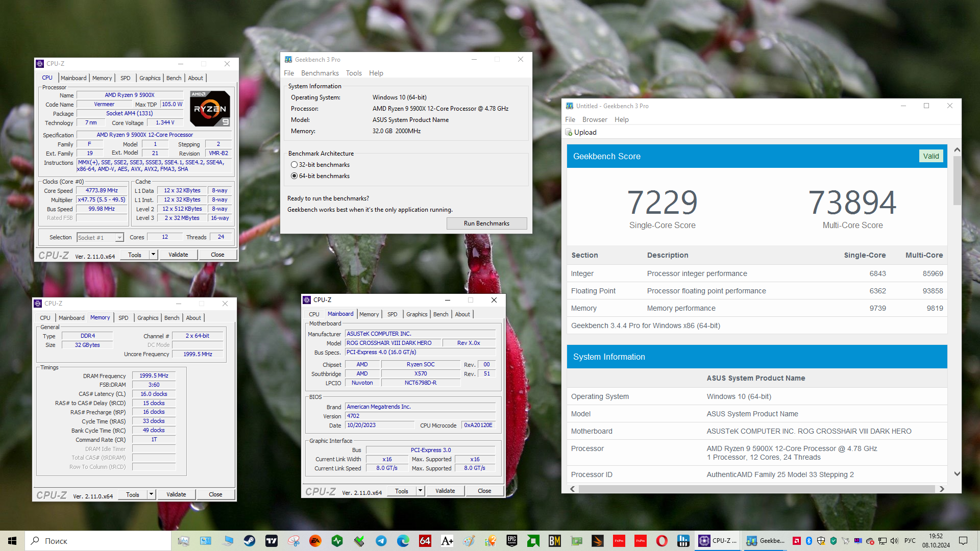Open the first FxPro taskbar icon
Screen dimensions: 980x551
[x=619, y=541]
